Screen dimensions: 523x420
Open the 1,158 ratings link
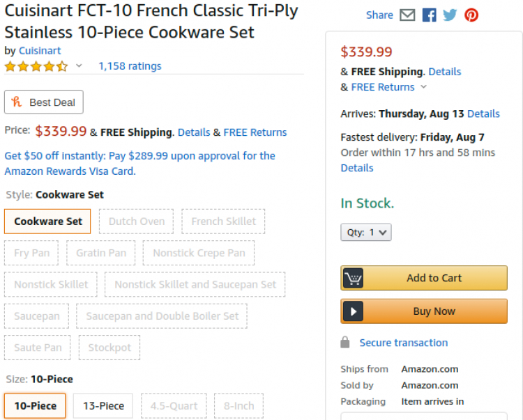pyautogui.click(x=130, y=66)
